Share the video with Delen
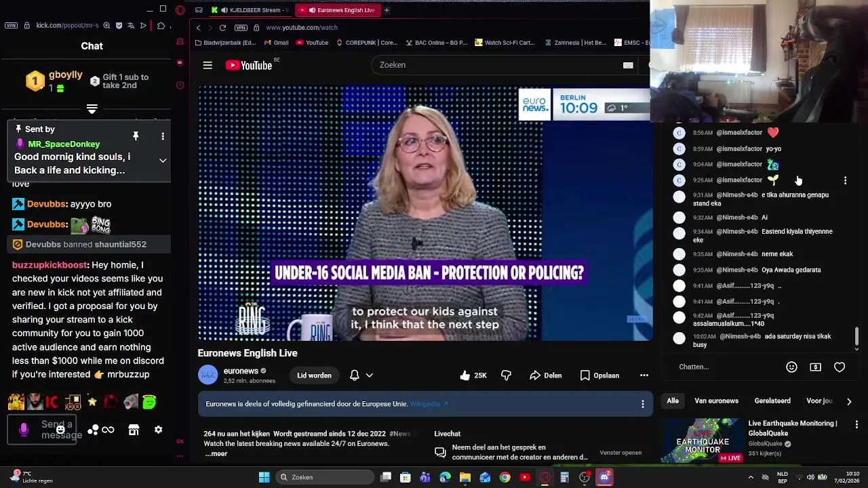Image resolution: width=868 pixels, height=488 pixels. [546, 375]
